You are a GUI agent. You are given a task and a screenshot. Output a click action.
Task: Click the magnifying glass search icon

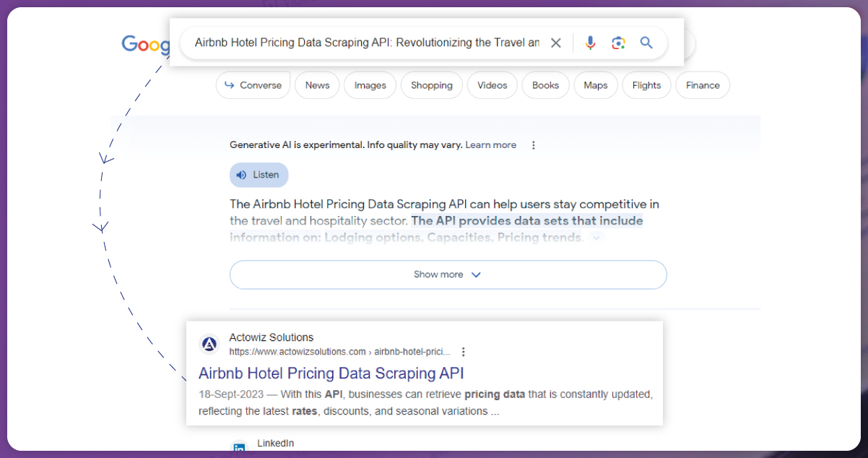646,43
